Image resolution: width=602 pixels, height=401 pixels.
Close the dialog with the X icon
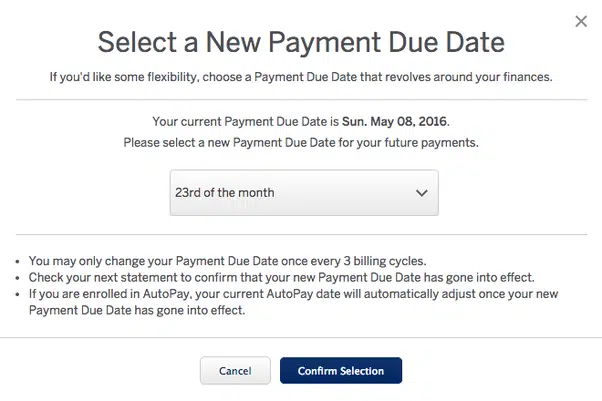pos(581,21)
